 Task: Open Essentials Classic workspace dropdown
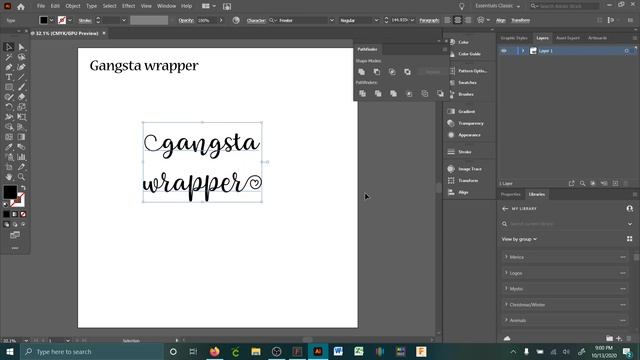pyautogui.click(x=498, y=6)
